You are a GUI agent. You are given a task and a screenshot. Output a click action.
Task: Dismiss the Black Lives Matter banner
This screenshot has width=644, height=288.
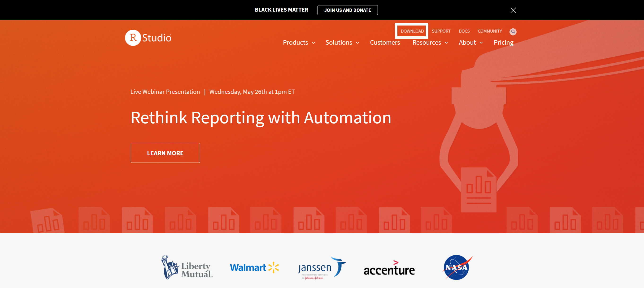513,10
